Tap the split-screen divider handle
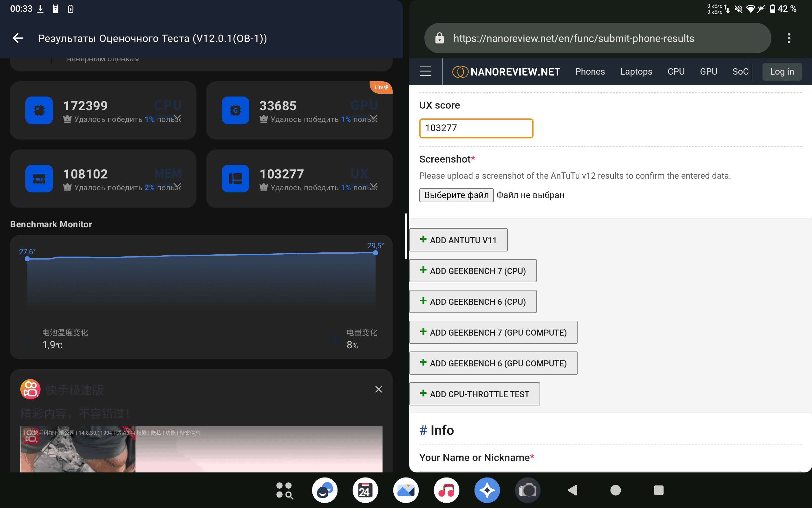The width and height of the screenshot is (812, 508). click(x=406, y=236)
